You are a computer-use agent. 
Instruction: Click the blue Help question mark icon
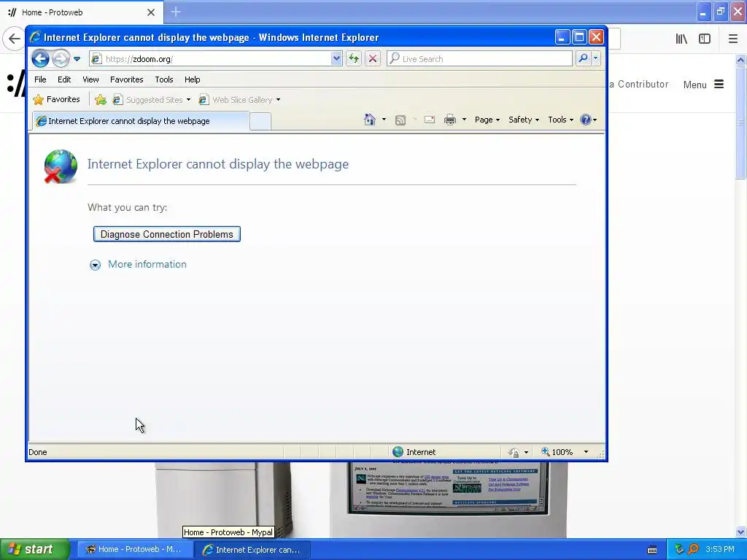[586, 120]
